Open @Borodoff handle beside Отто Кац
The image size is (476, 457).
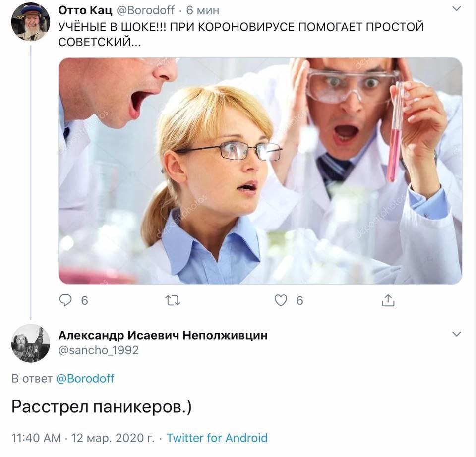(145, 10)
